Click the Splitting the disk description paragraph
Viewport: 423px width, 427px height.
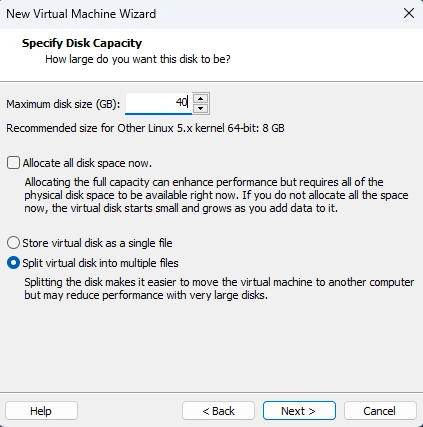[219, 289]
